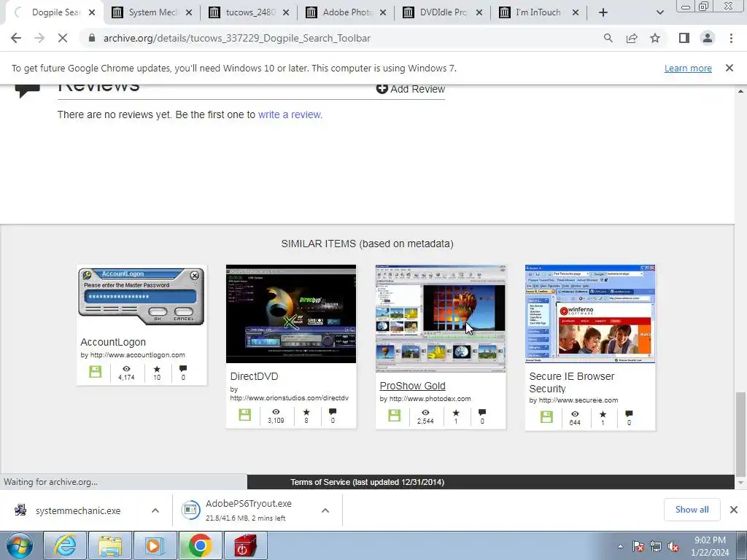
Task: Open a new tab
Action: click(603, 12)
